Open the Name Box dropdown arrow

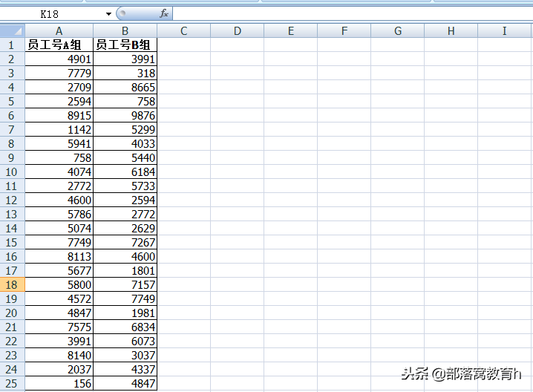(108, 14)
